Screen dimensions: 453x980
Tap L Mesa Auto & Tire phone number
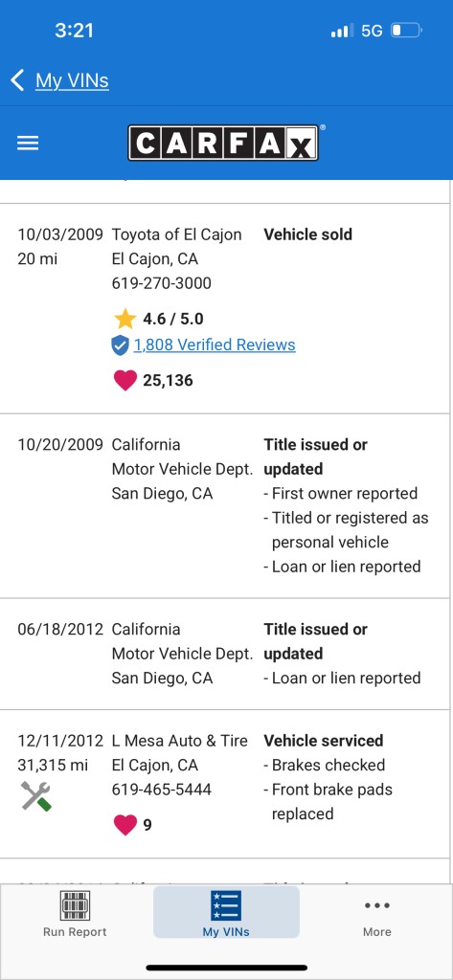[x=162, y=790]
